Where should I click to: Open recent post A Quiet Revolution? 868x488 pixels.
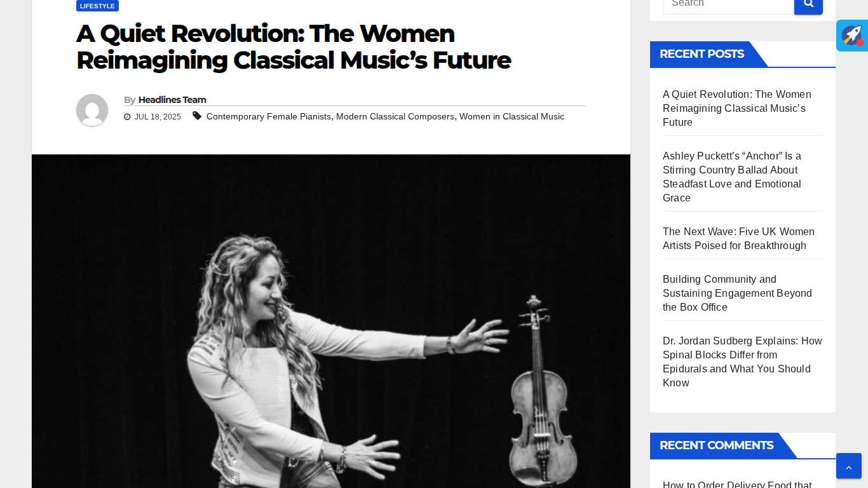[736, 108]
